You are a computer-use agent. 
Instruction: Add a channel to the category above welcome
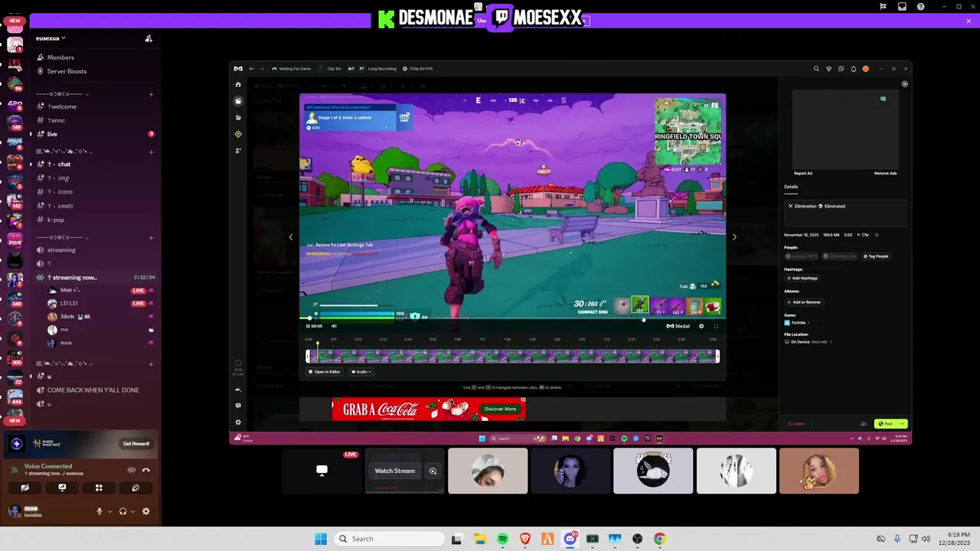[151, 94]
